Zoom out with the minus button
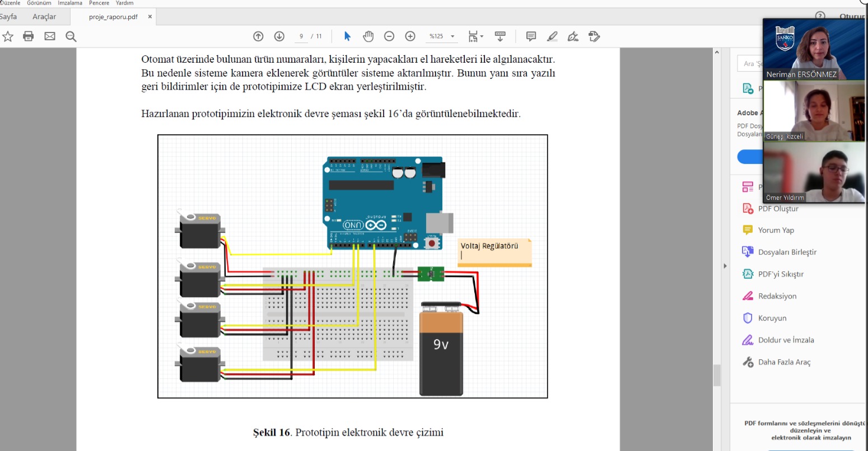This screenshot has height=451, width=868. pos(389,36)
